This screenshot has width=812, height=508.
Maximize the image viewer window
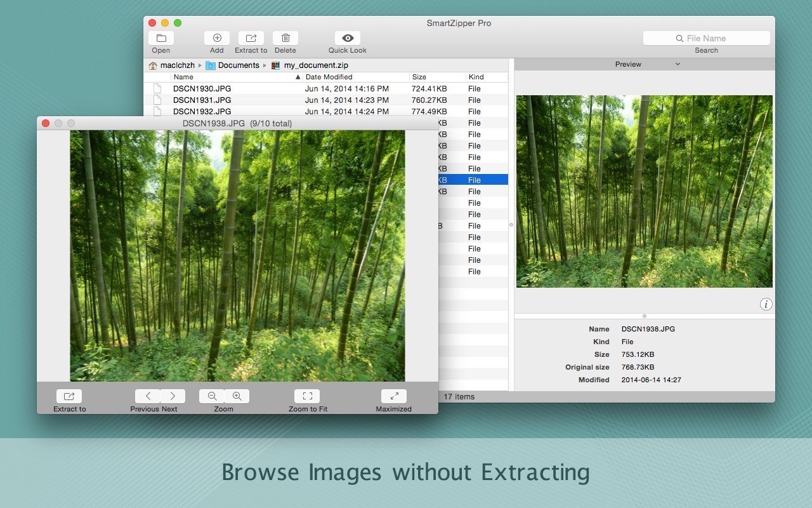394,396
